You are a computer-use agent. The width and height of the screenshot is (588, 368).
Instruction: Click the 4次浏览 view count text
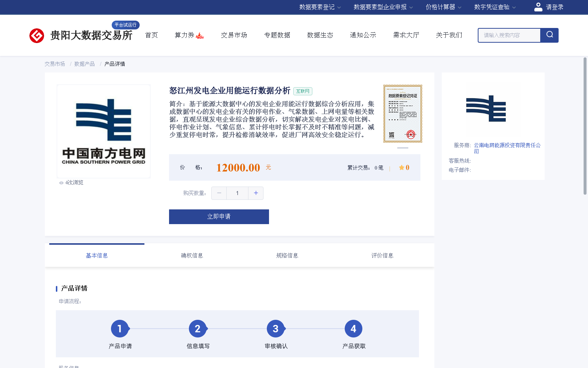tap(74, 183)
